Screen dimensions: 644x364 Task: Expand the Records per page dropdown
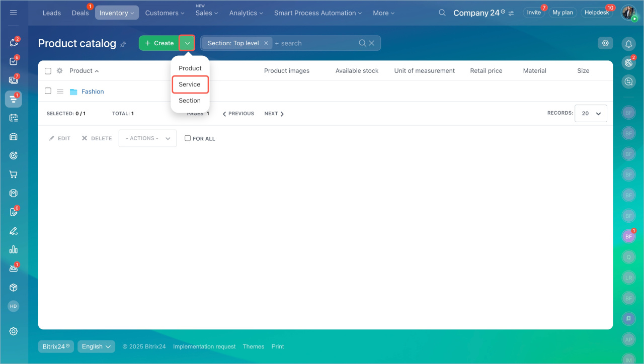click(x=591, y=114)
